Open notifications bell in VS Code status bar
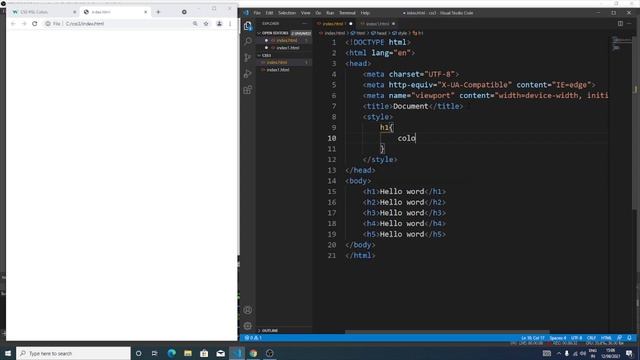 [x=629, y=338]
